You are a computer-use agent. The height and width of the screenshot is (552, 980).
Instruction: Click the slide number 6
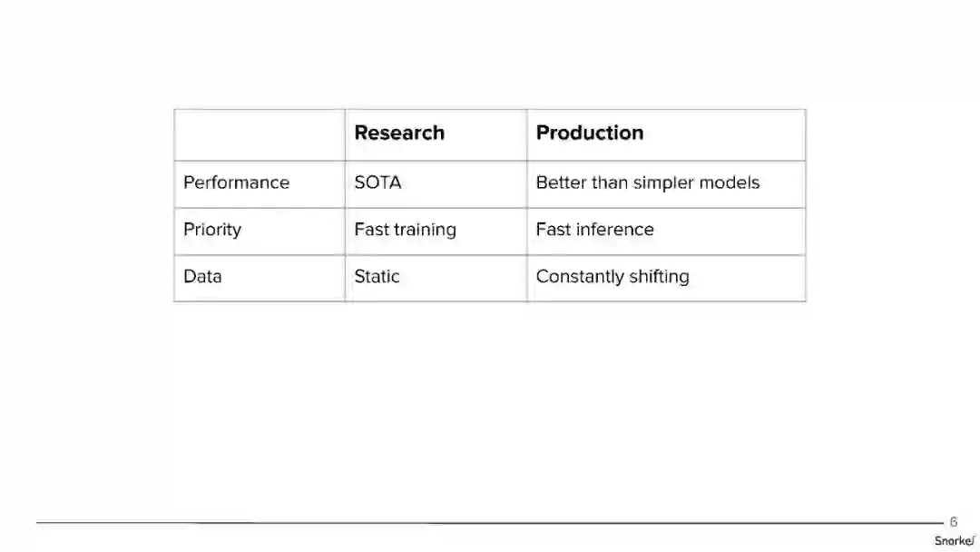(x=953, y=522)
